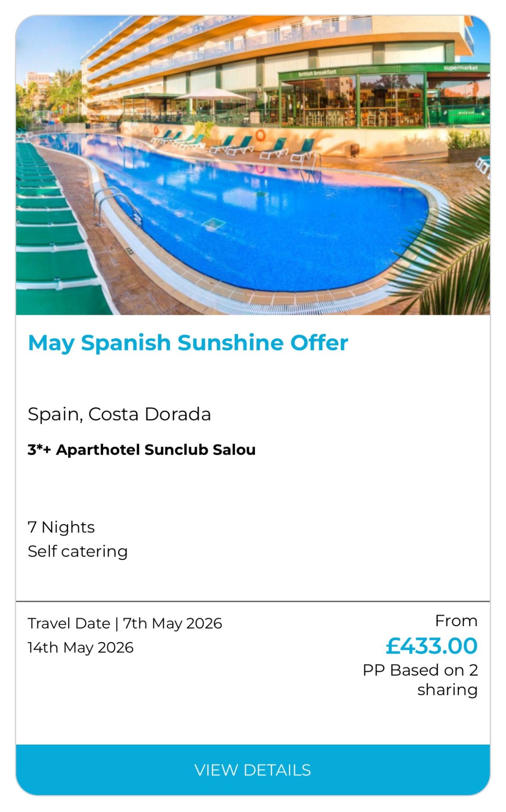The width and height of the screenshot is (506, 812).
Task: Click the british breakfast sign in photo
Action: pyautogui.click(x=317, y=73)
